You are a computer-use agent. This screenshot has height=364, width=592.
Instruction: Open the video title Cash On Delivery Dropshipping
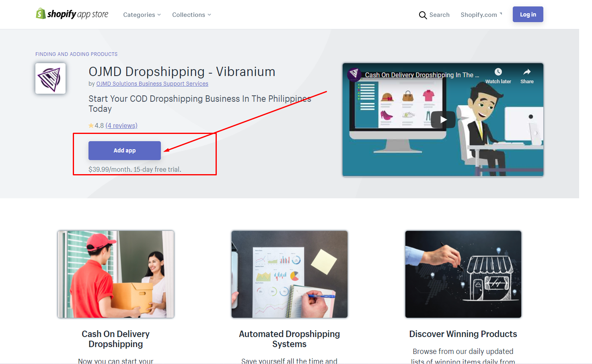pos(422,75)
